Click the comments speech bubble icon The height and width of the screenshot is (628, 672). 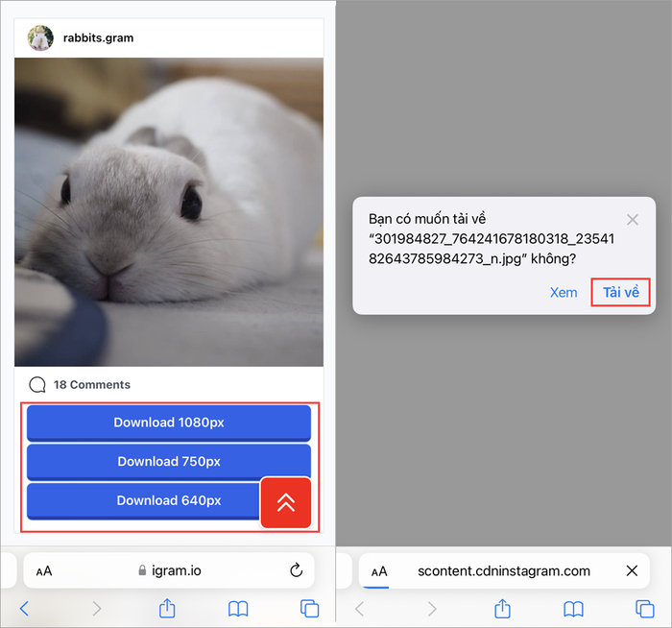coord(37,384)
